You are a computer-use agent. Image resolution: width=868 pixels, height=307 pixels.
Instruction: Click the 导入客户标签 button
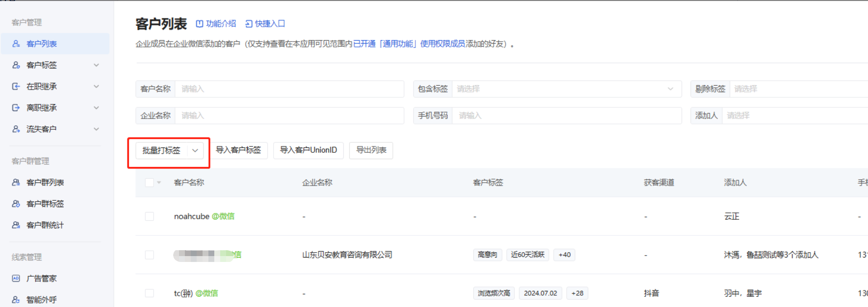[x=238, y=150]
